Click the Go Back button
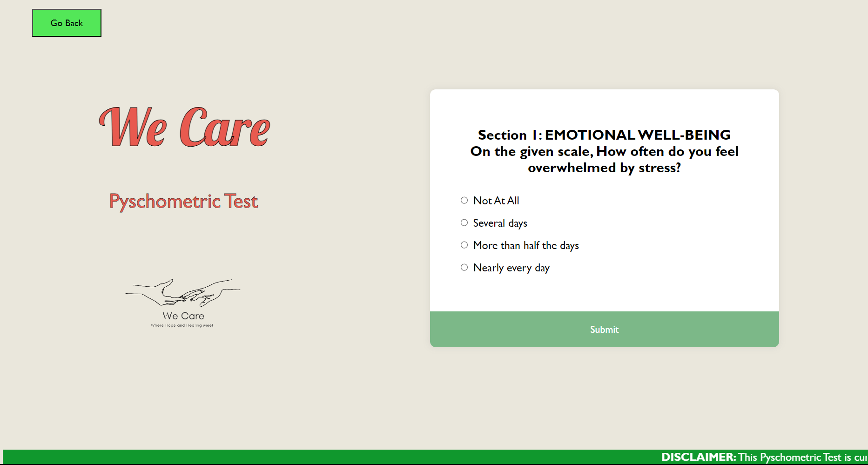This screenshot has width=868, height=465. click(x=66, y=22)
